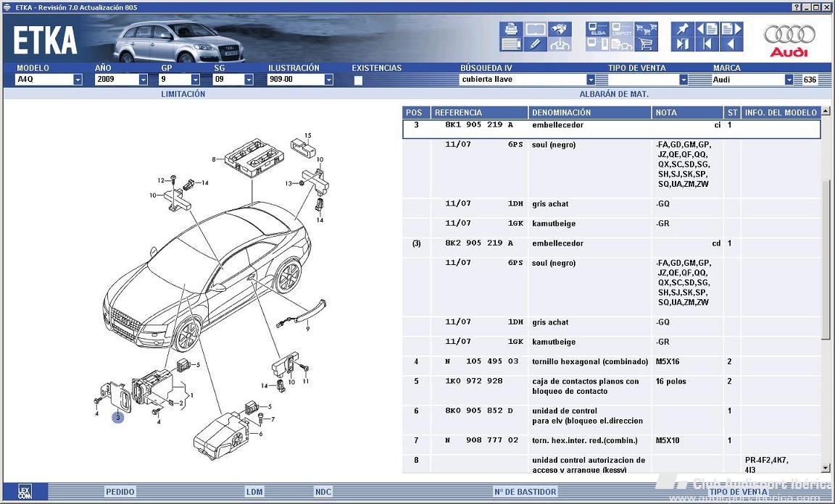Select the pencil edit icon
This screenshot has height=504, width=835.
coord(535,45)
